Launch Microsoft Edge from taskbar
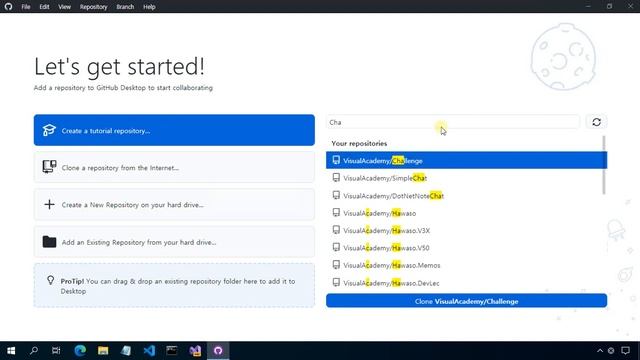This screenshot has width=640, height=360. click(x=80, y=351)
